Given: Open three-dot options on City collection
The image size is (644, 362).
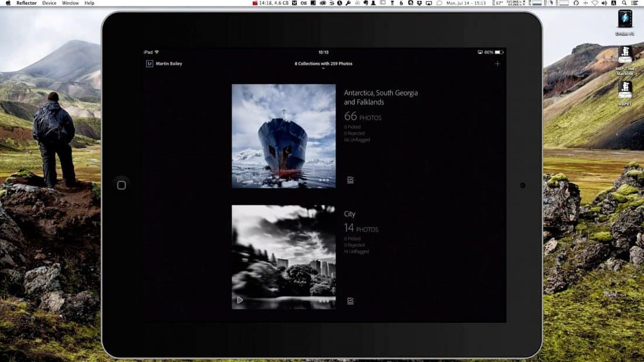Looking at the screenshot, I should tap(324, 301).
